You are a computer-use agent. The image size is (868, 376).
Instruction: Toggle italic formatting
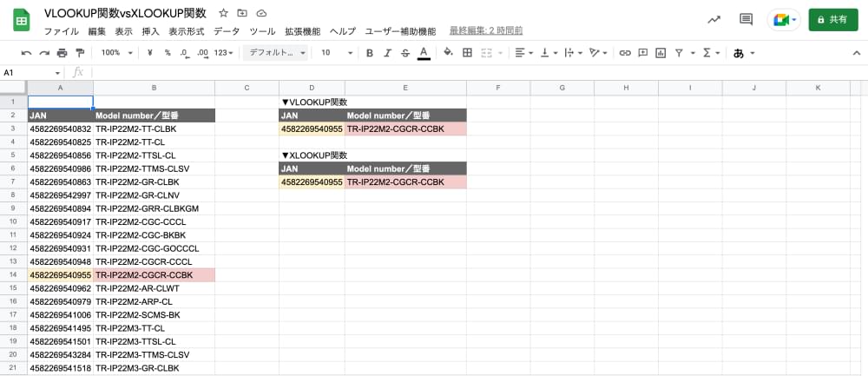tap(387, 53)
